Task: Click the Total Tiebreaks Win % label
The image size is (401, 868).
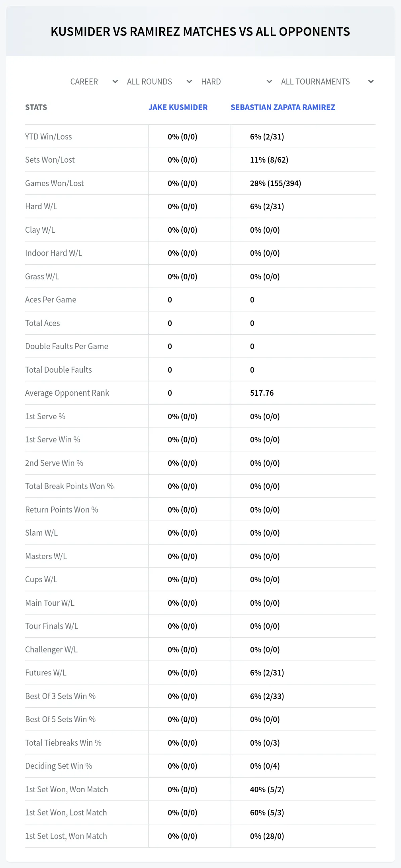Action: (63, 743)
